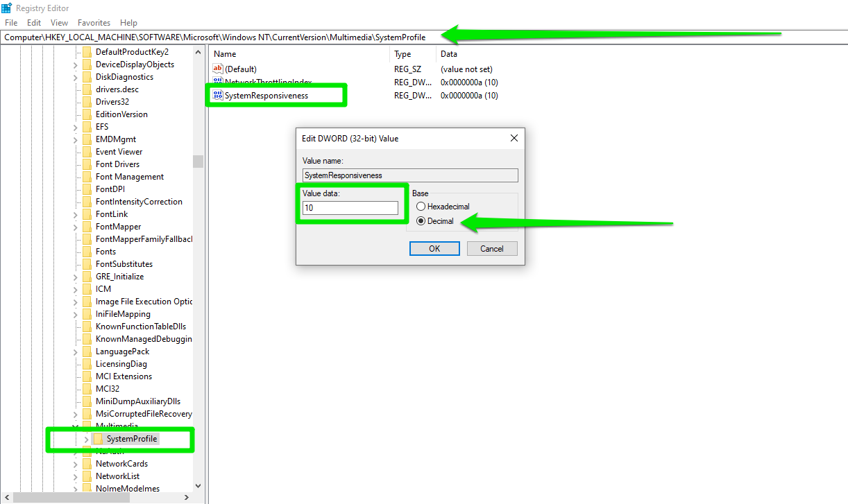The height and width of the screenshot is (504, 848).
Task: Click the EditionVersion folder icon
Action: tap(87, 114)
